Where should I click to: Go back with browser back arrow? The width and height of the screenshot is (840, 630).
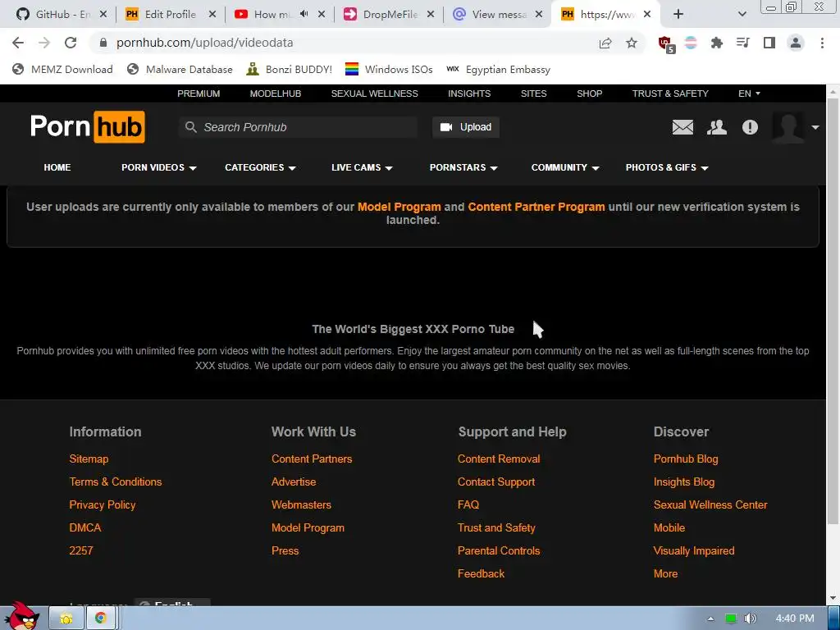pyautogui.click(x=18, y=43)
